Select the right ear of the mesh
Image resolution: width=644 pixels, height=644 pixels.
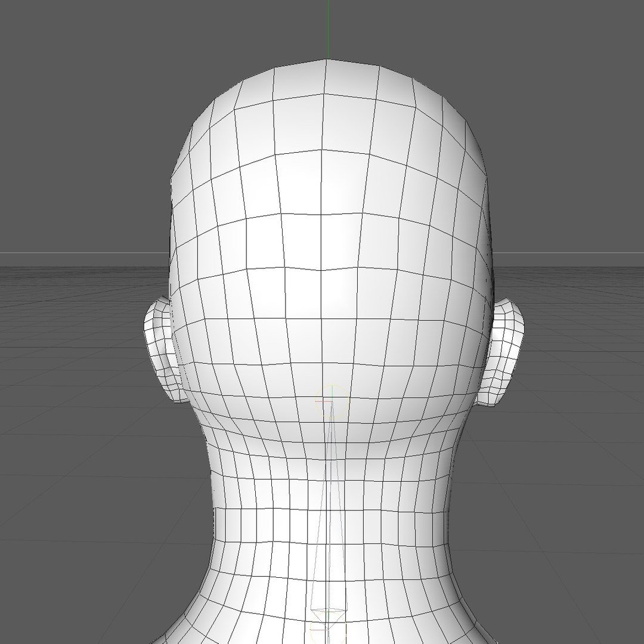(502, 353)
